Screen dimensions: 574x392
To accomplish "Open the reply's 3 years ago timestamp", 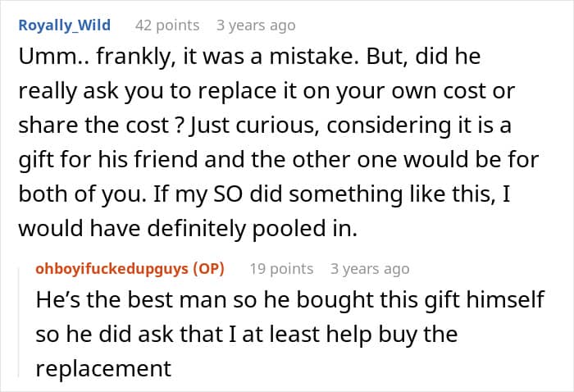I will pos(370,269).
